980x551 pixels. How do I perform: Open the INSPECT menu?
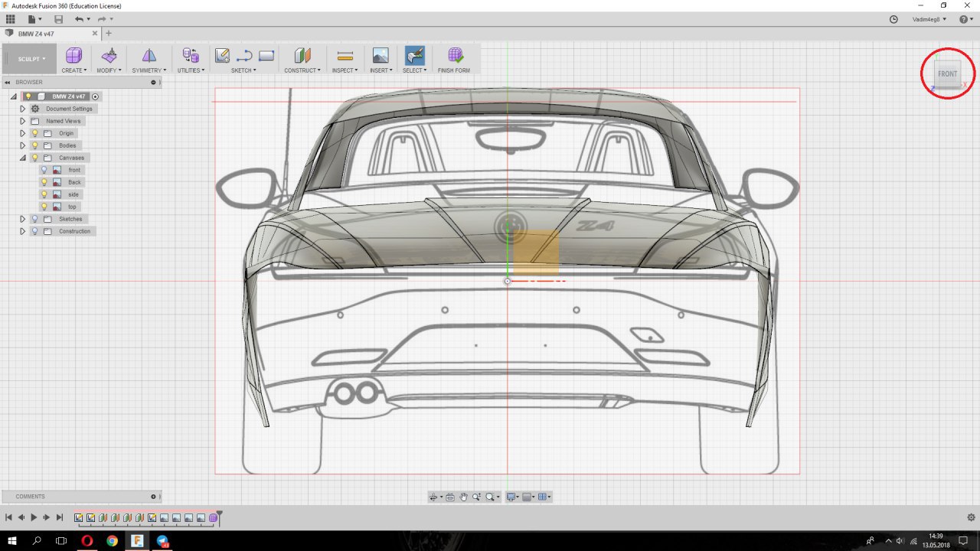tap(345, 70)
